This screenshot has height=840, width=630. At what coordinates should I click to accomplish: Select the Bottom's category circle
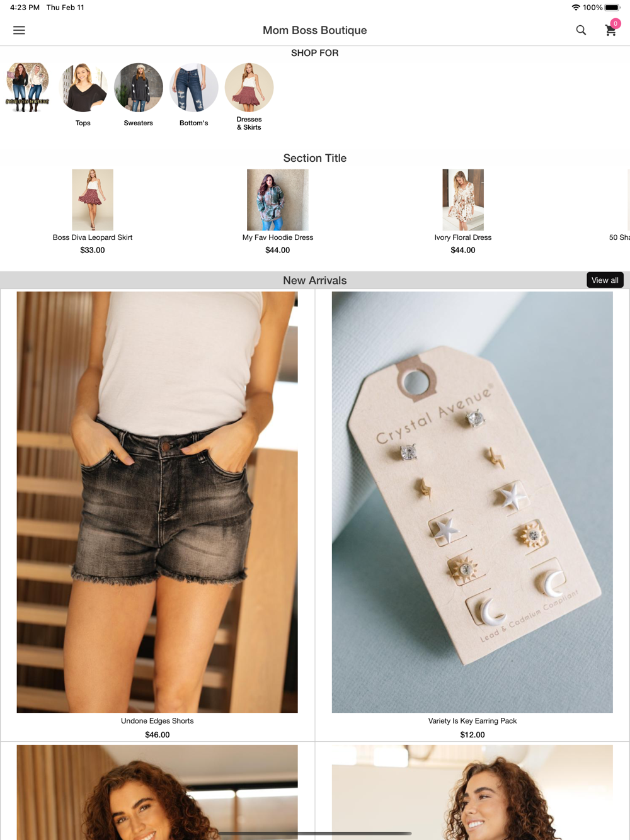click(x=193, y=88)
